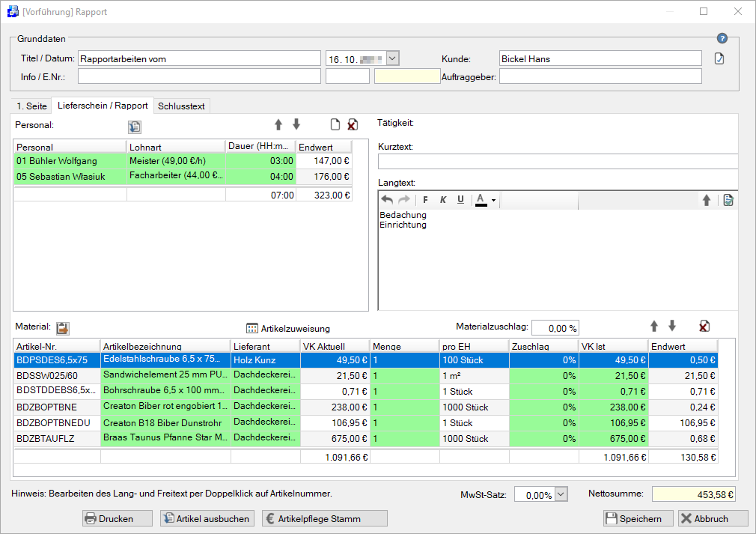Cancel with the Abbruch button
This screenshot has height=534, width=756.
coord(713,518)
